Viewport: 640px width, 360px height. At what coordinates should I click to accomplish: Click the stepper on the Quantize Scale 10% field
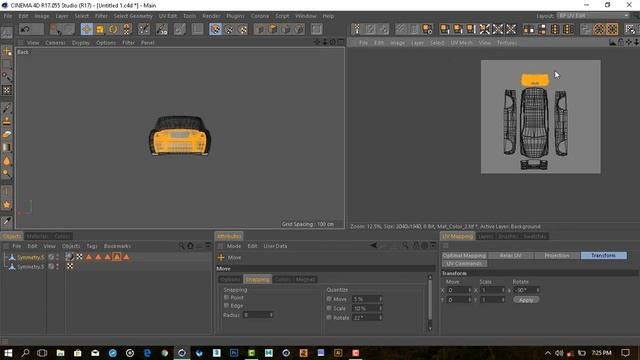click(x=380, y=308)
